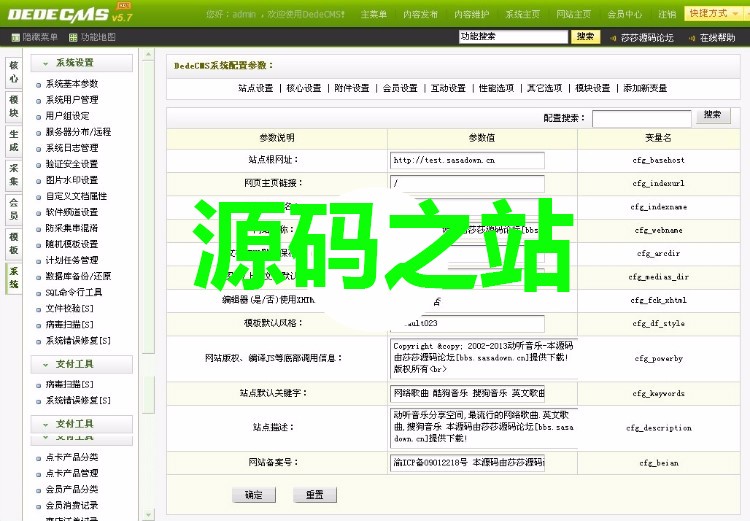Open 用户组设定
The width and height of the screenshot is (750, 521).
click(x=67, y=116)
